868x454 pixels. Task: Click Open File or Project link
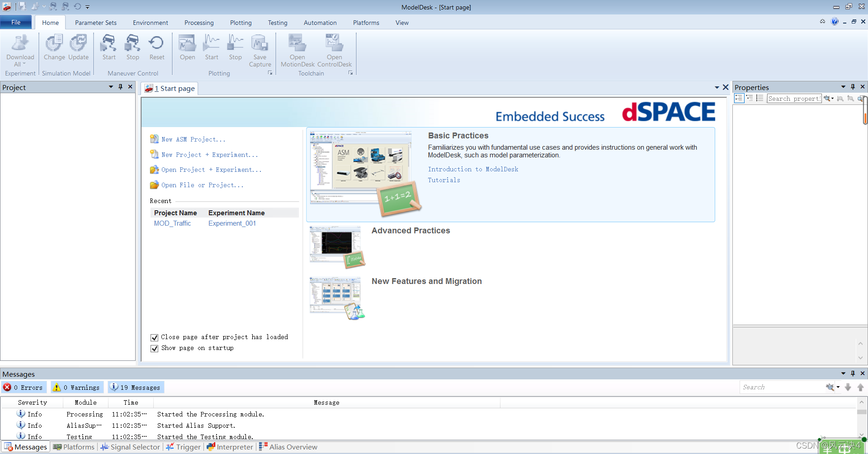[203, 185]
